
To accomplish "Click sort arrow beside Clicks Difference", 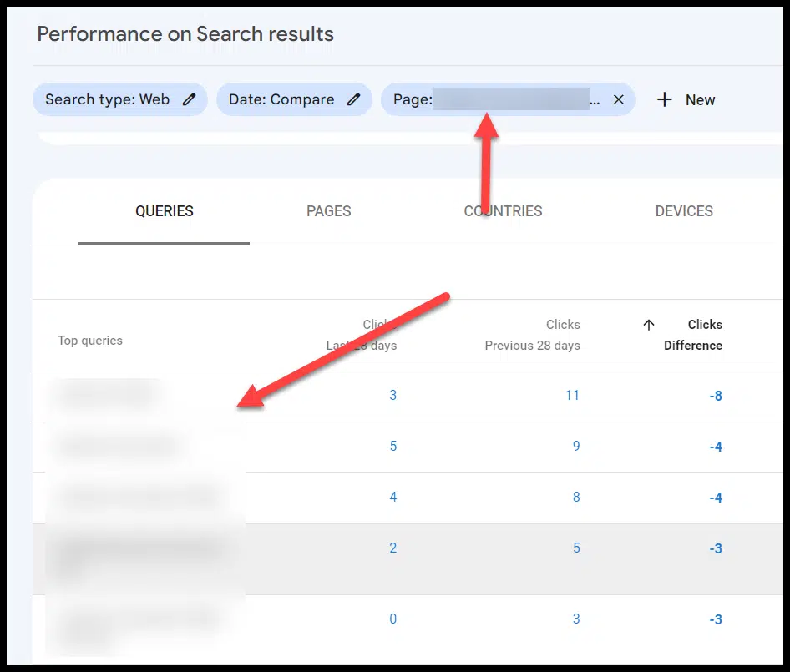I will point(649,325).
